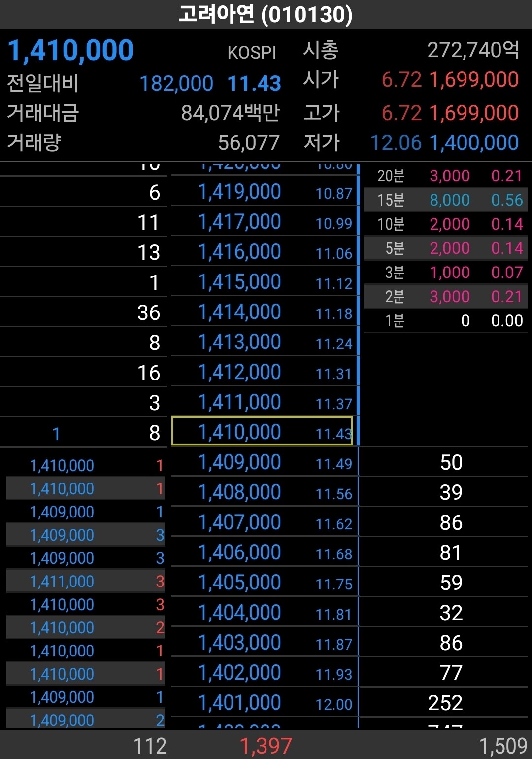Tap bid quantity 77 beside 1,402,000

tap(451, 673)
